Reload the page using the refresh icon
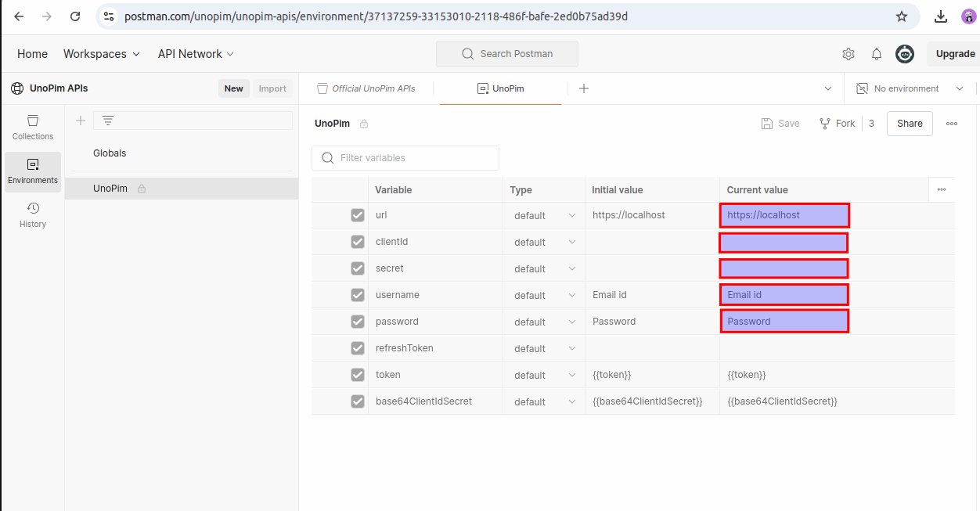 coord(74,16)
